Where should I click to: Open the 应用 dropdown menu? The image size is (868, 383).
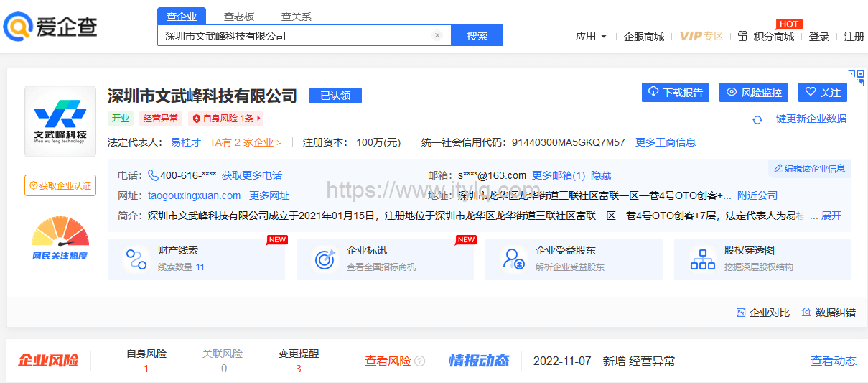tap(591, 37)
